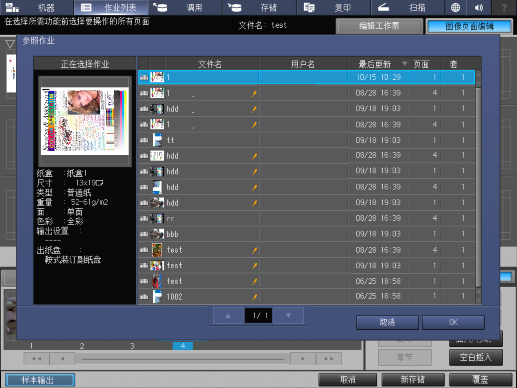Screen dimensions: 517x388
Task: Click the 覆盖 overwrite button
Action: tap(480, 380)
